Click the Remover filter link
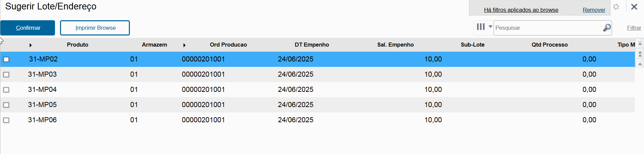 pyautogui.click(x=594, y=10)
